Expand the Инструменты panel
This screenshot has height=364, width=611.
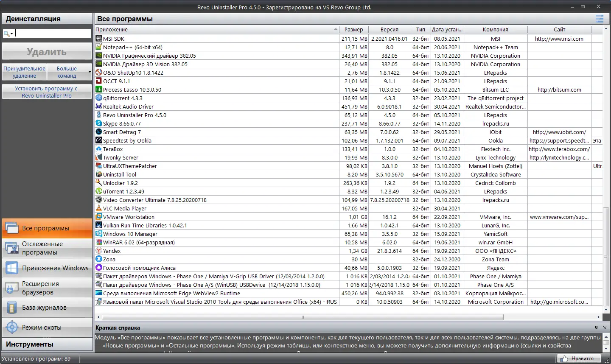pyautogui.click(x=47, y=344)
